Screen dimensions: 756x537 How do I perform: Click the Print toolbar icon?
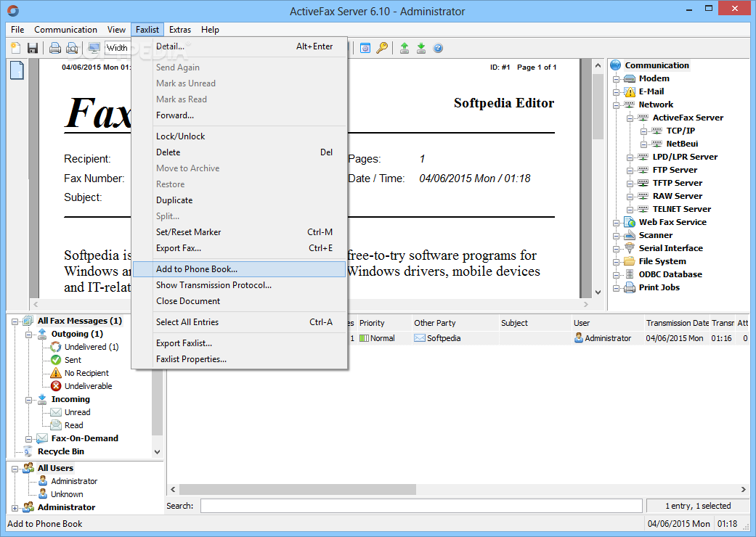coord(55,48)
